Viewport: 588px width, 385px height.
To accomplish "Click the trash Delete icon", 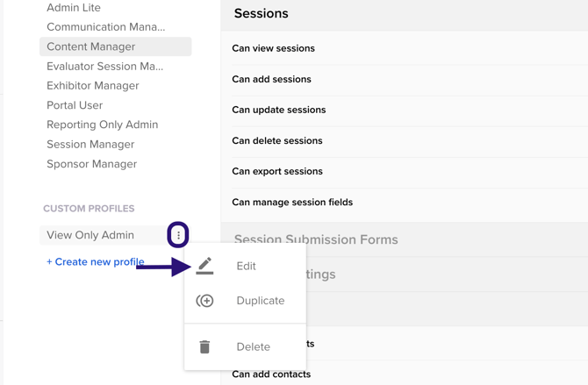I will click(204, 347).
